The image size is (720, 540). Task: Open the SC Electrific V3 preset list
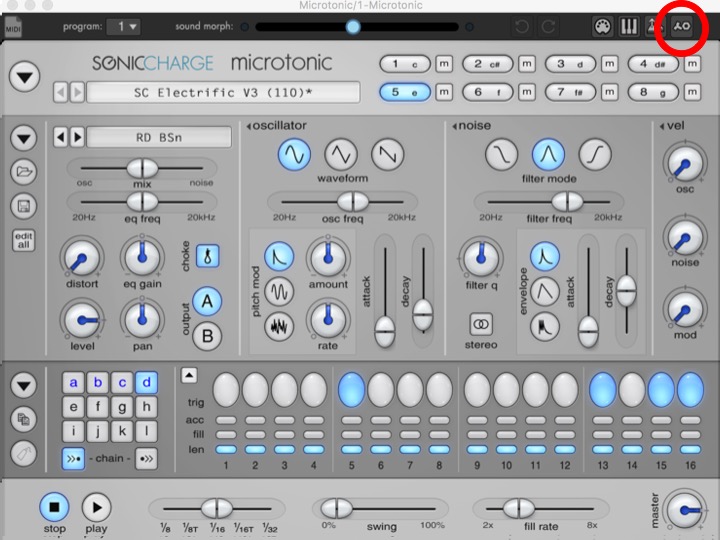click(x=223, y=93)
